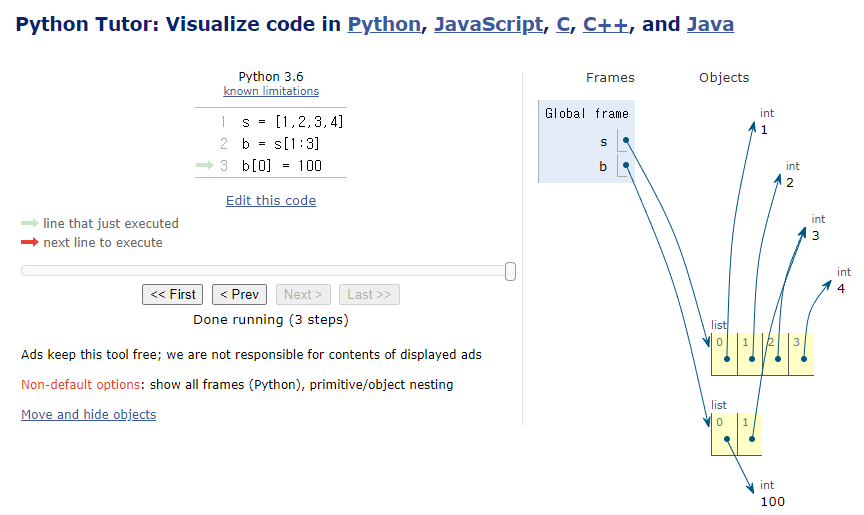
Task: Click the execution step slider handle
Action: click(510, 271)
